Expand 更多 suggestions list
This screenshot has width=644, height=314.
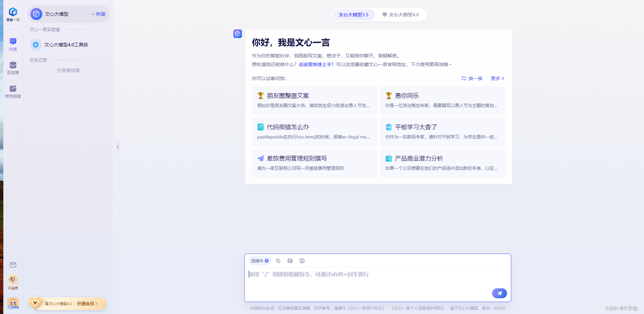497,78
